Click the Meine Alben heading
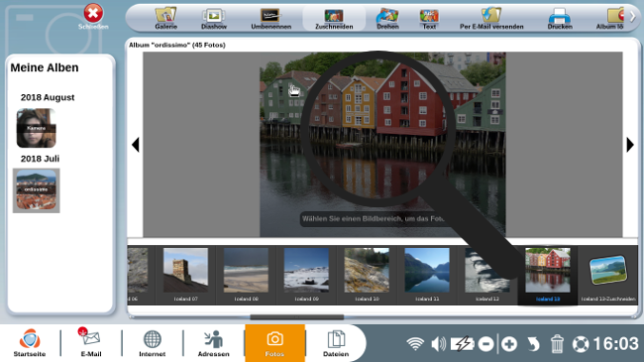This screenshot has width=644, height=362. (x=45, y=67)
